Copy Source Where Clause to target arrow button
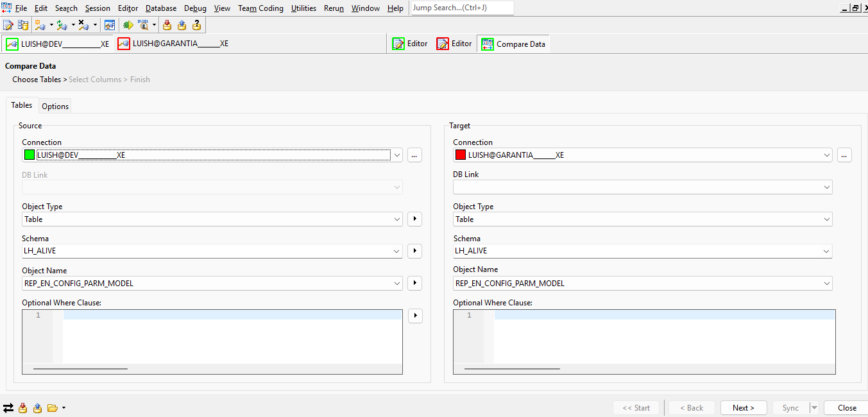This screenshot has width=868, height=417. click(414, 316)
